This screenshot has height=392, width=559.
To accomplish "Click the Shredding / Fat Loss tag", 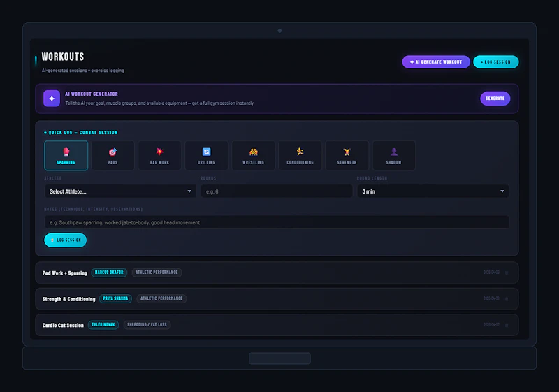I will (x=147, y=325).
